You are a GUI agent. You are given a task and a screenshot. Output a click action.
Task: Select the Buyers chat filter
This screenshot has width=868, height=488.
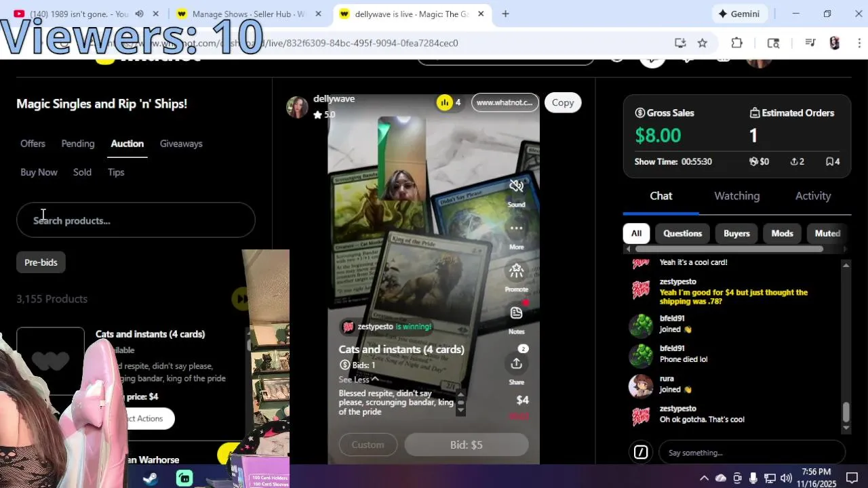tap(736, 233)
